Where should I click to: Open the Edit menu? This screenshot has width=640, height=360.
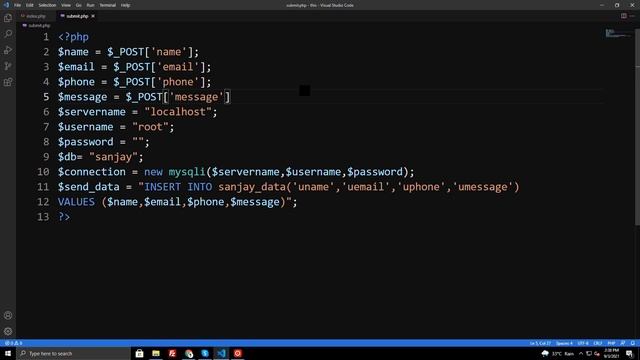tap(30, 5)
